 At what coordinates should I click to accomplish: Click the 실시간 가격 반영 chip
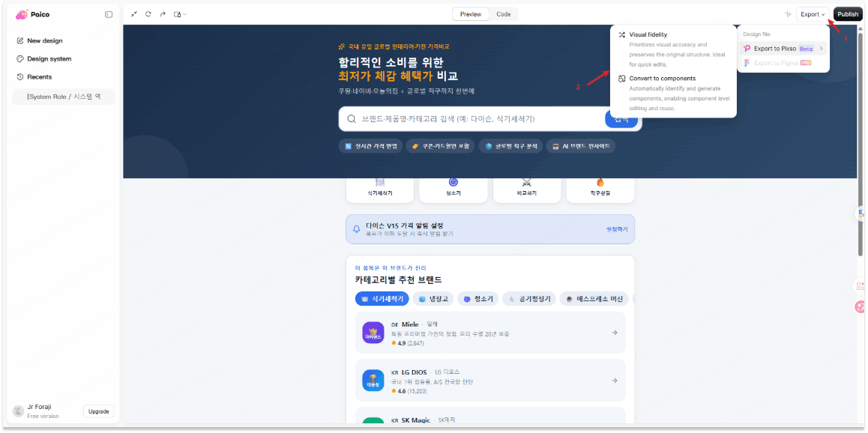pyautogui.click(x=370, y=146)
